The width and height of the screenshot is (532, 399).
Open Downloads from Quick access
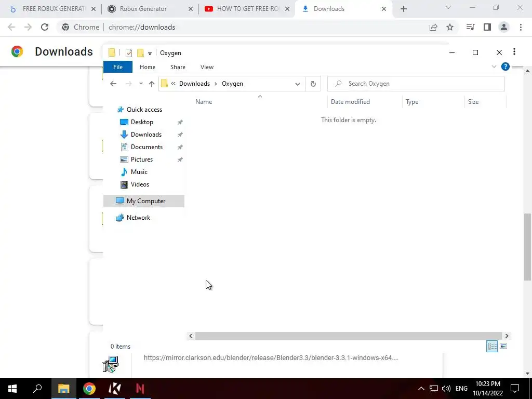pos(146,135)
